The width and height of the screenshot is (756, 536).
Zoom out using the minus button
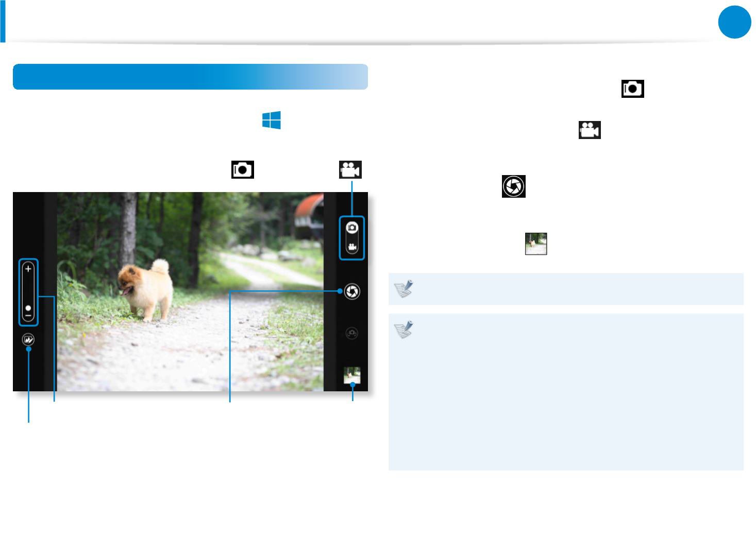[x=28, y=315]
